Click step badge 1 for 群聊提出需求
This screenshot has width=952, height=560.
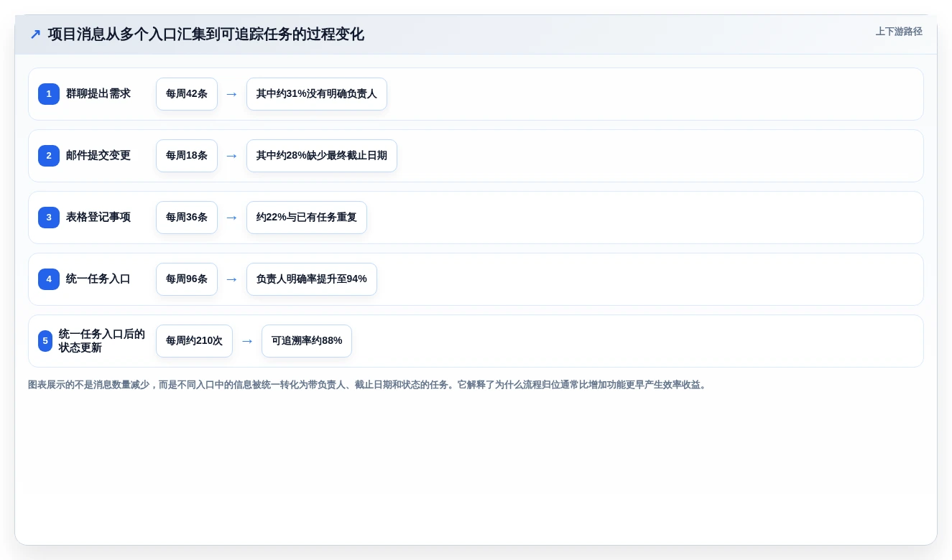click(49, 94)
